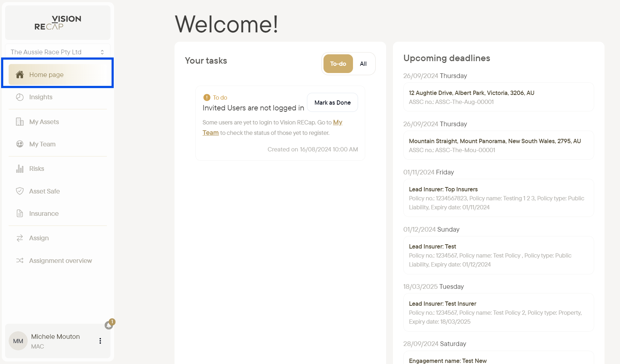The width and height of the screenshot is (620, 364).
Task: Open Insights in the sidebar
Action: click(x=58, y=97)
